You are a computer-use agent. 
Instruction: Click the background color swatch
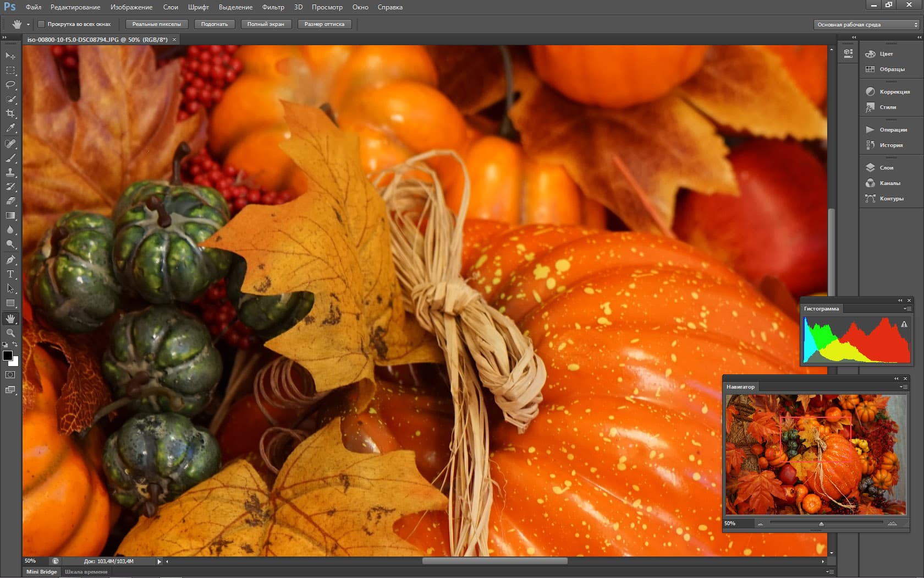point(15,362)
